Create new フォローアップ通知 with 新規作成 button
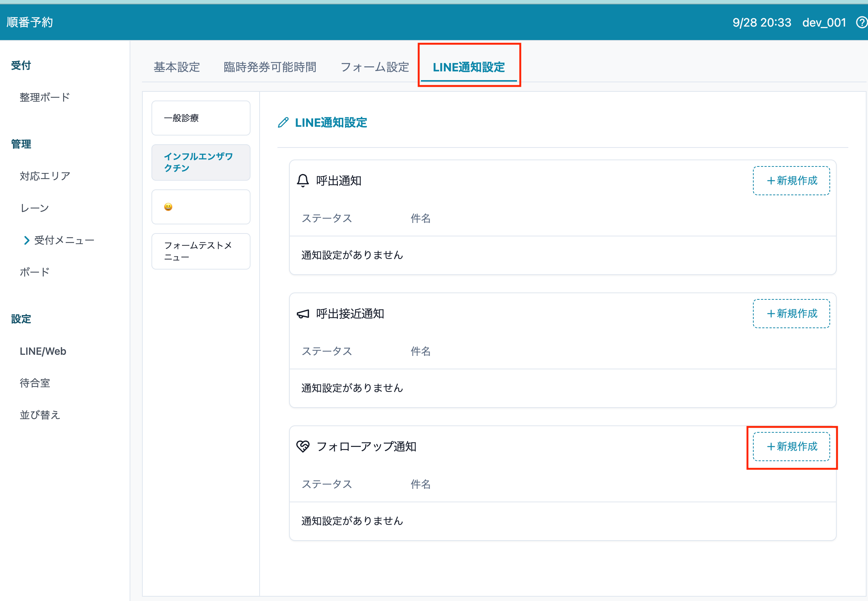 click(x=791, y=447)
